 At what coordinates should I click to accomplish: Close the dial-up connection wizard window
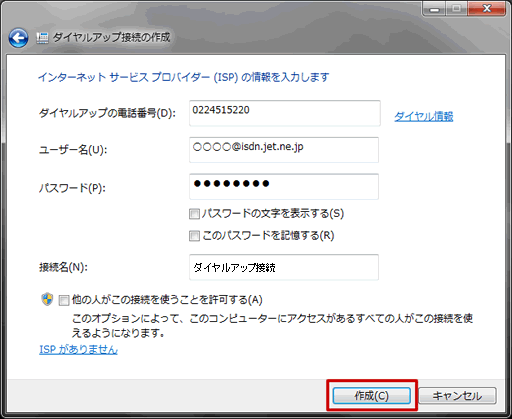point(487,9)
